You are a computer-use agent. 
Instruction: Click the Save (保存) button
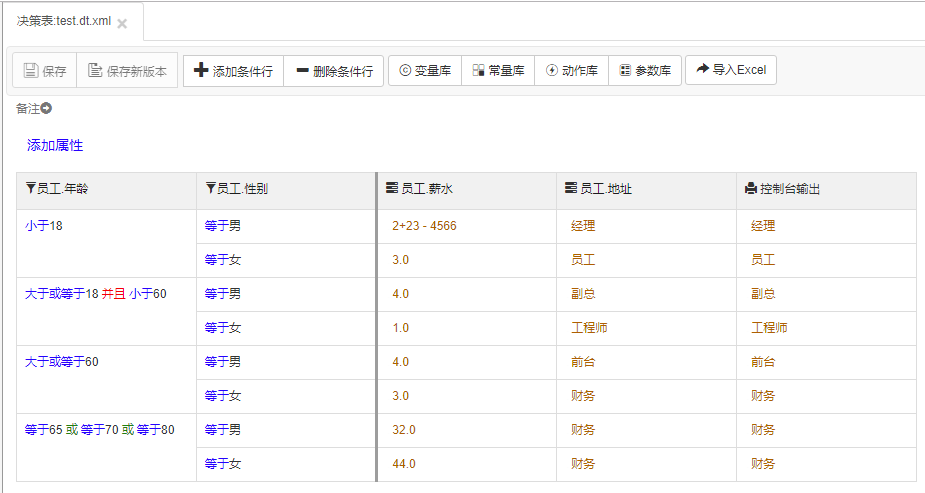pyautogui.click(x=45, y=71)
